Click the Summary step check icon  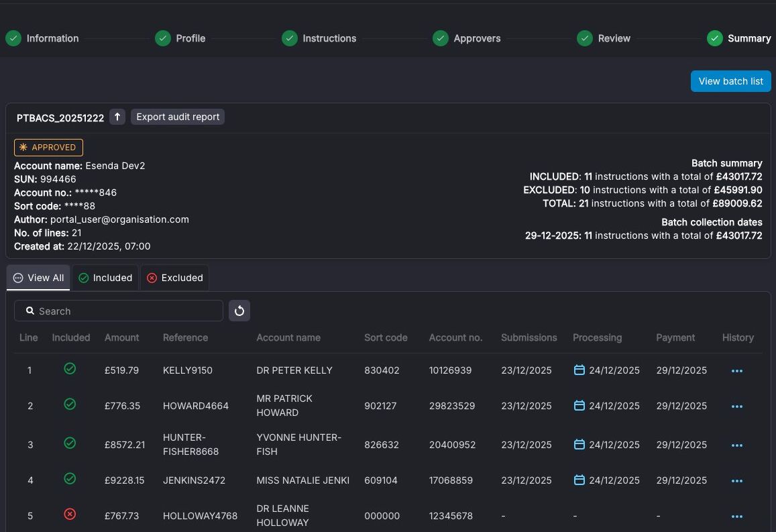tap(715, 38)
